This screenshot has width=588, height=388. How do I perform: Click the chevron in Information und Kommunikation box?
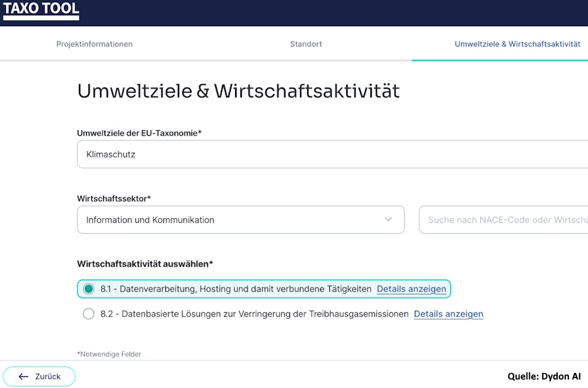tap(388, 219)
